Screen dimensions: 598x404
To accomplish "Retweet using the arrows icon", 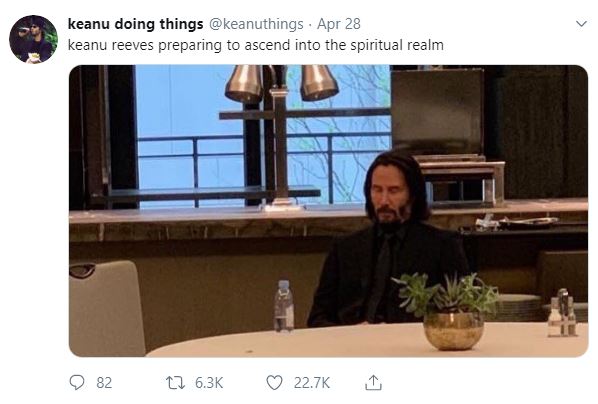I will pyautogui.click(x=175, y=383).
